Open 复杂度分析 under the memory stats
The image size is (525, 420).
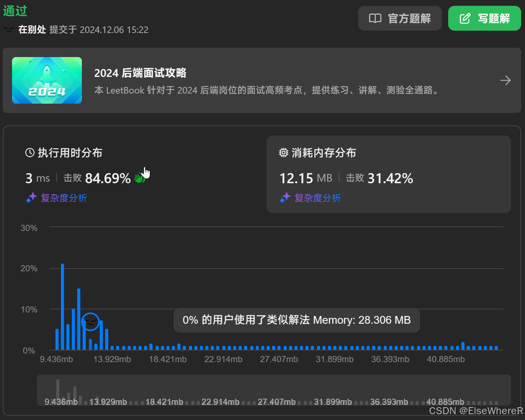pos(317,198)
